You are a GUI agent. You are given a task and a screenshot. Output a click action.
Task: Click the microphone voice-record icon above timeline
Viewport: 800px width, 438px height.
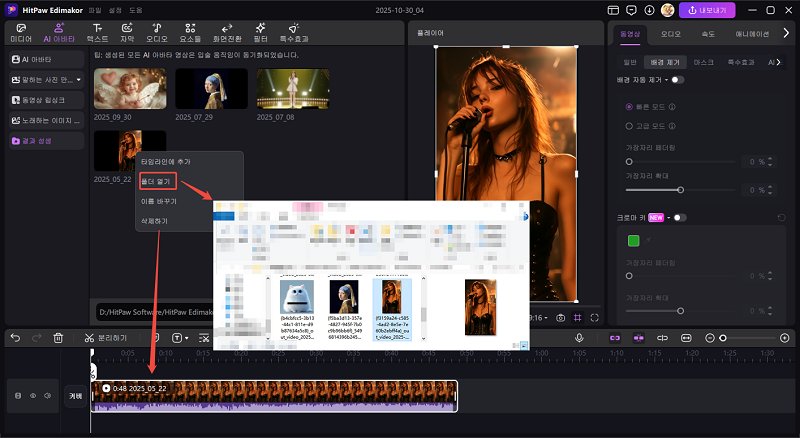(579, 338)
